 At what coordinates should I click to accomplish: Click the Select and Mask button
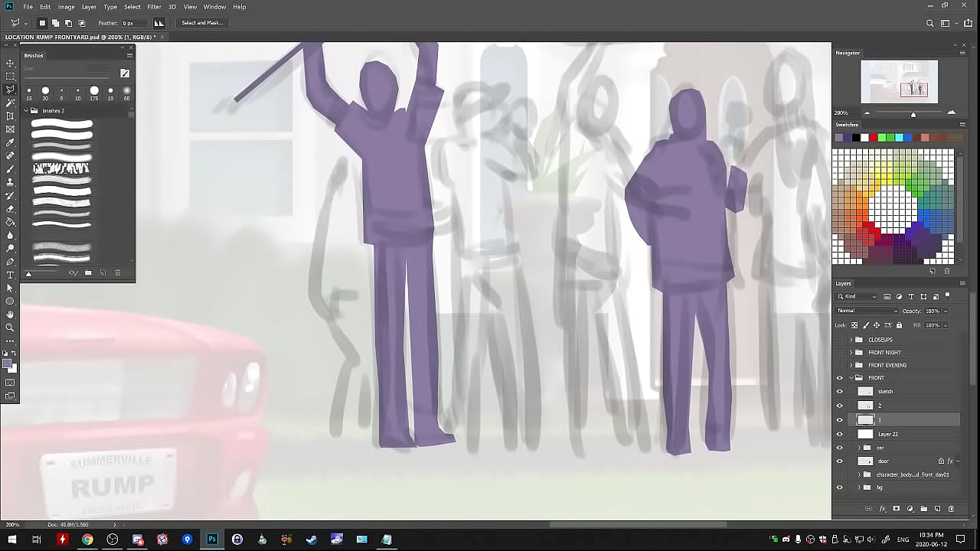pos(202,23)
